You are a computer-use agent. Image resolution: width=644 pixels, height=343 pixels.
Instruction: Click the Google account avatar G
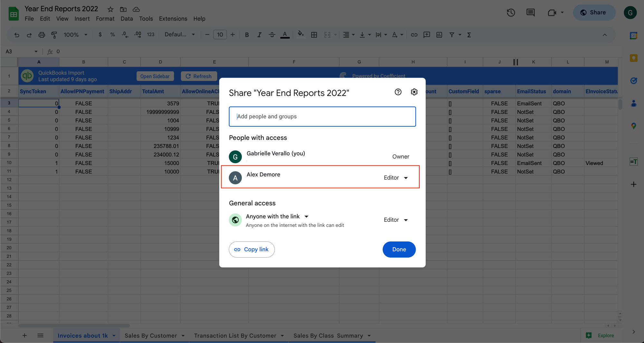(x=630, y=13)
